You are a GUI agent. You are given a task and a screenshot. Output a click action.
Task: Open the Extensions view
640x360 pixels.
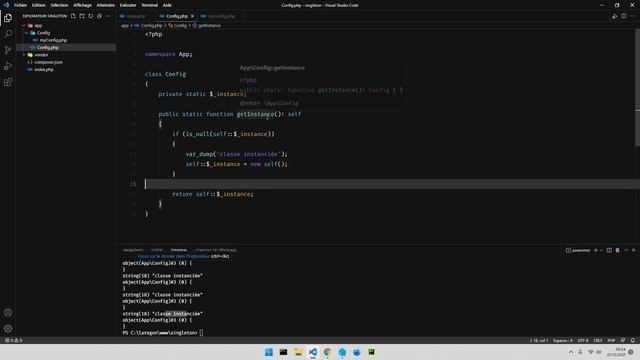click(8, 82)
